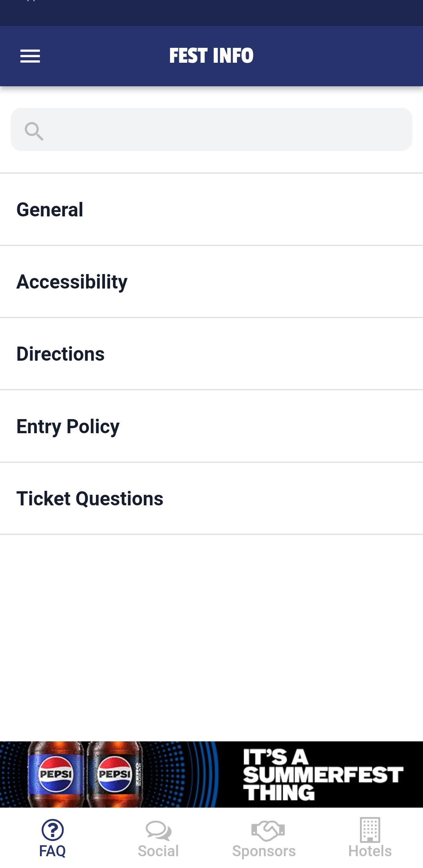The height and width of the screenshot is (868, 423).
Task: Click the blue Pepsi bottle image
Action: (x=56, y=774)
